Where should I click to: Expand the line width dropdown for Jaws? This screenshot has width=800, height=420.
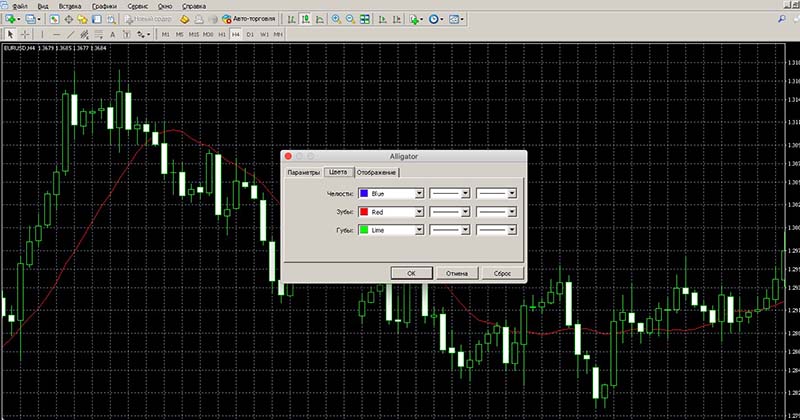click(512, 193)
